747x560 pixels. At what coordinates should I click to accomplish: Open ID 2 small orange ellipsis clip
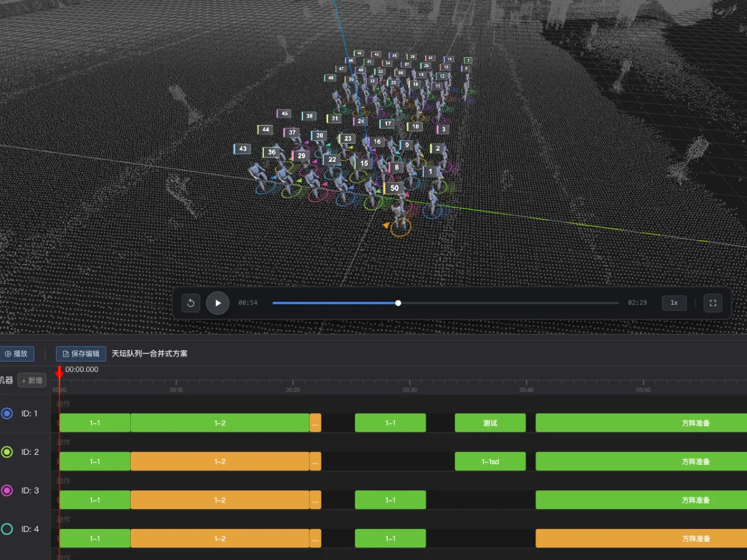[x=316, y=462]
